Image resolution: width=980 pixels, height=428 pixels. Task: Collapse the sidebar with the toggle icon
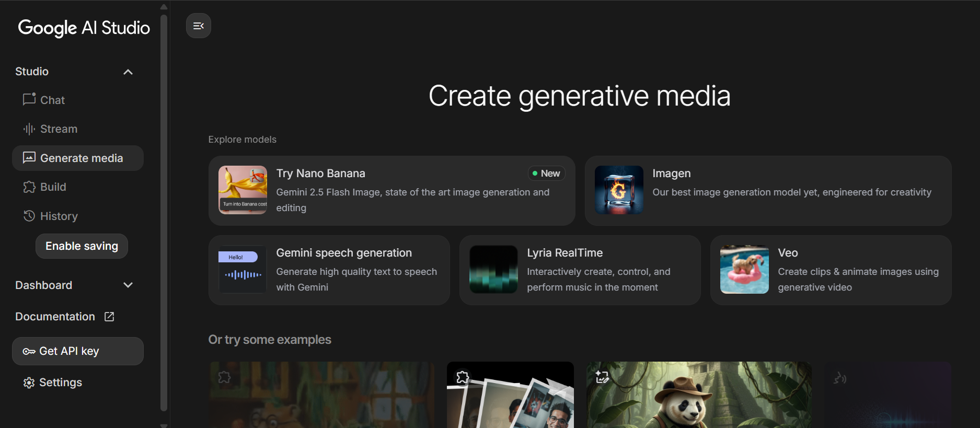coord(199,26)
